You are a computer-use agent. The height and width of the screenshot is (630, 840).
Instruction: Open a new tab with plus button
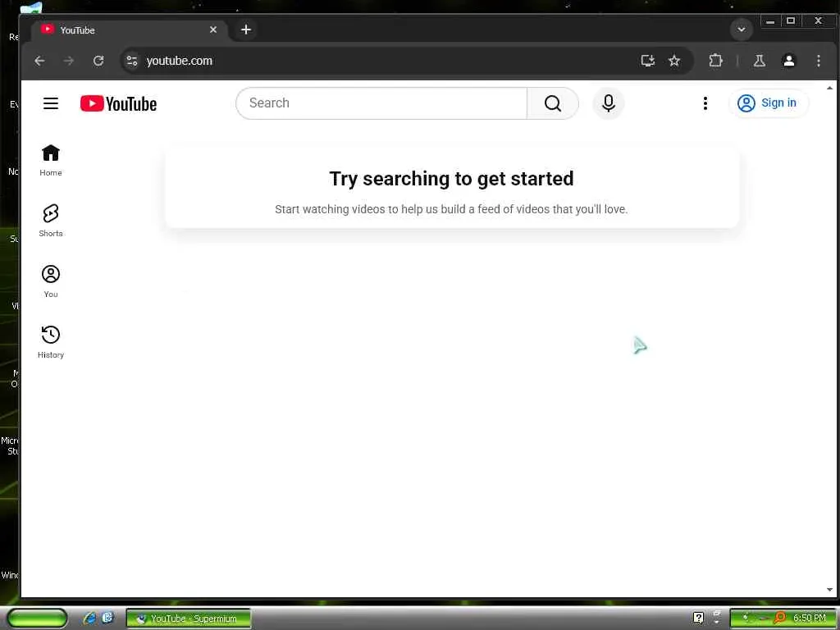tap(246, 30)
